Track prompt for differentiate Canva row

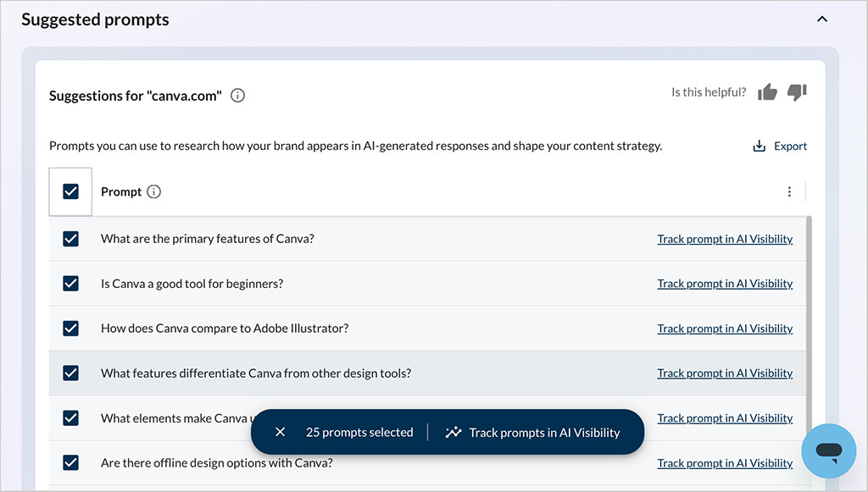tap(725, 373)
